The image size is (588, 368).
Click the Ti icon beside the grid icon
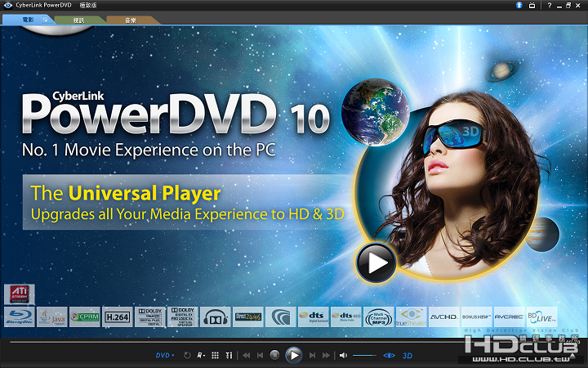[229, 355]
